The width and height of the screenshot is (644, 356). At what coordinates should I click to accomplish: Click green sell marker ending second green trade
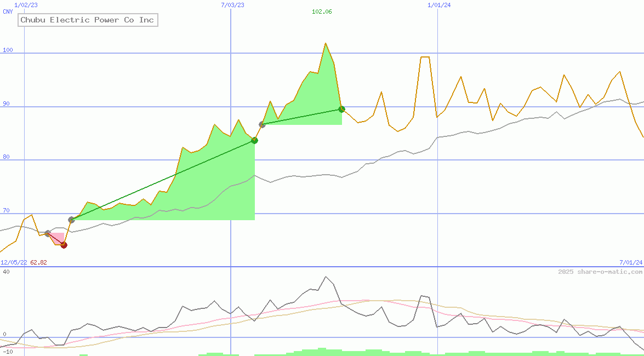(341, 109)
